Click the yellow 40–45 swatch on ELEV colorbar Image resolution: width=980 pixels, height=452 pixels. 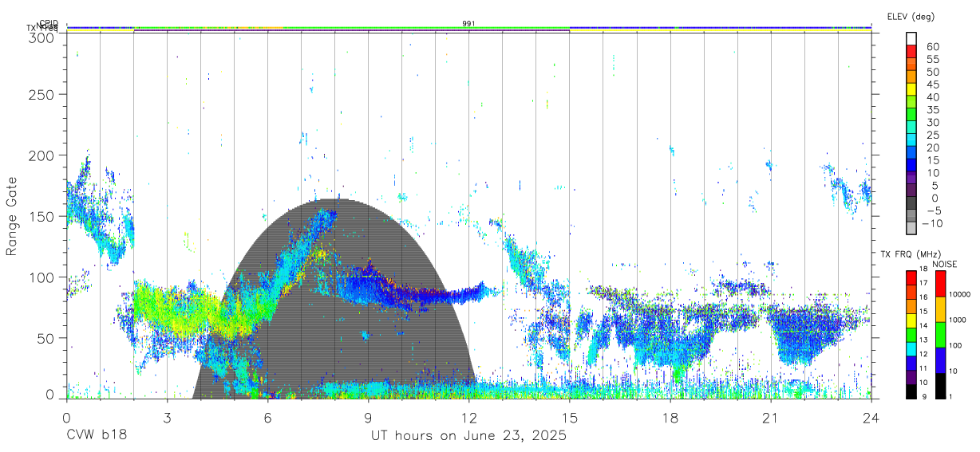tap(911, 90)
